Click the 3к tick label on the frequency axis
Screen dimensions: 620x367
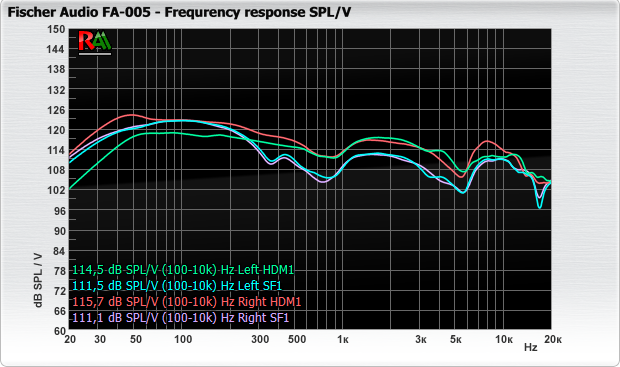click(421, 339)
